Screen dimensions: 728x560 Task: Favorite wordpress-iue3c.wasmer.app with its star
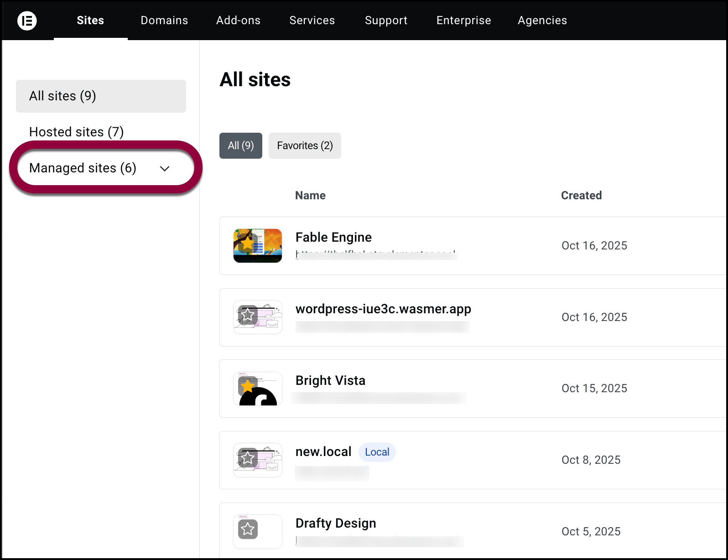click(x=248, y=315)
